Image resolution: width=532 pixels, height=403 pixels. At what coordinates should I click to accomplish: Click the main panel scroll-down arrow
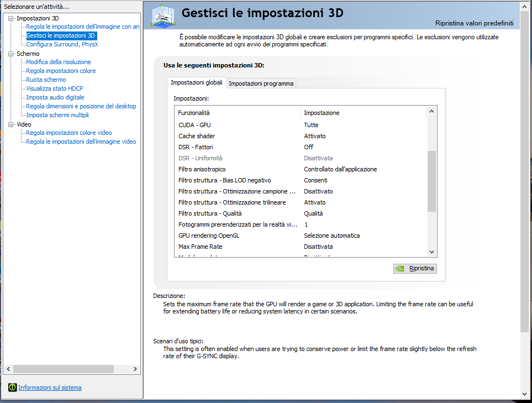(x=524, y=394)
